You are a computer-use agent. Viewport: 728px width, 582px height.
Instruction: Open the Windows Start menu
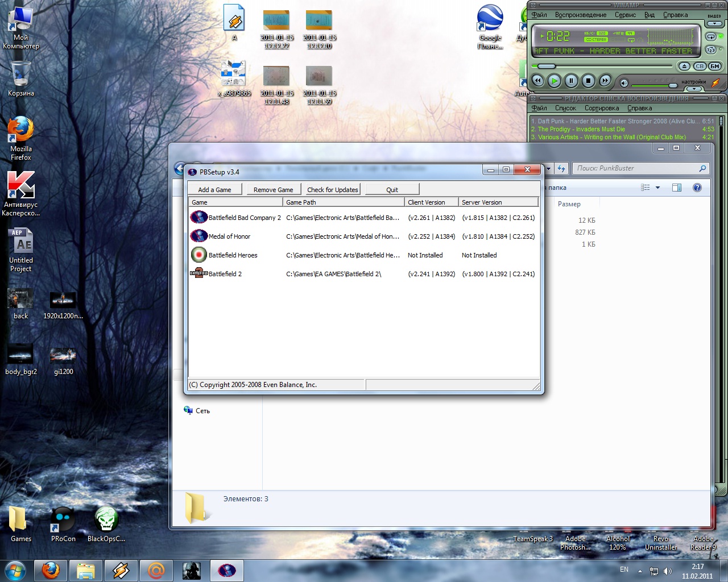pos(15,571)
